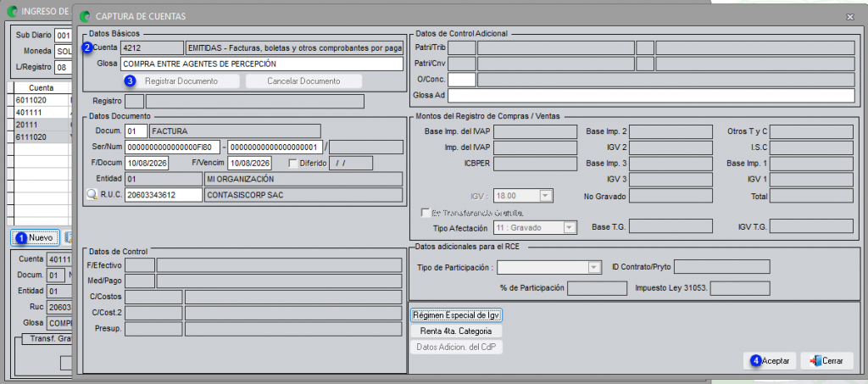Click the IGV 2 amount field
The width and height of the screenshot is (868, 384).
[670, 147]
